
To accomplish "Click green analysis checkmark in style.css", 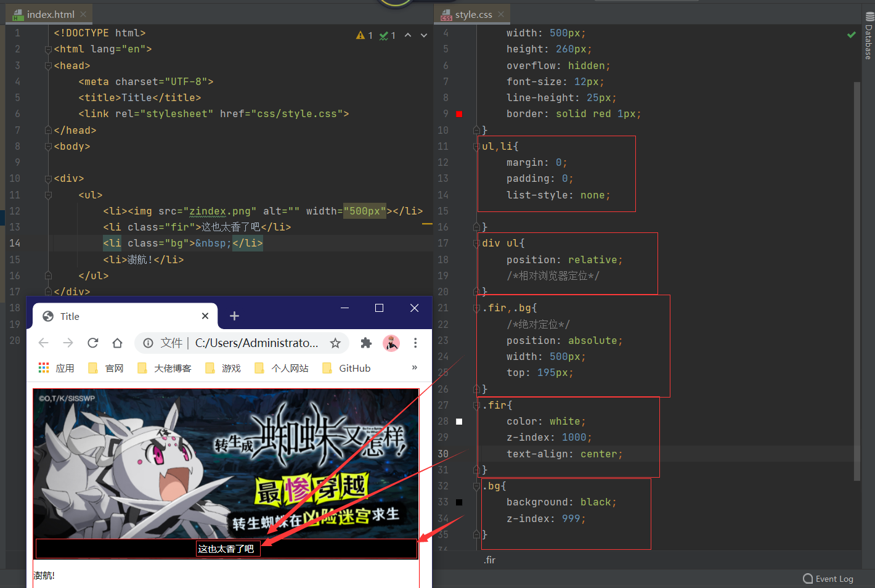I will tap(851, 35).
